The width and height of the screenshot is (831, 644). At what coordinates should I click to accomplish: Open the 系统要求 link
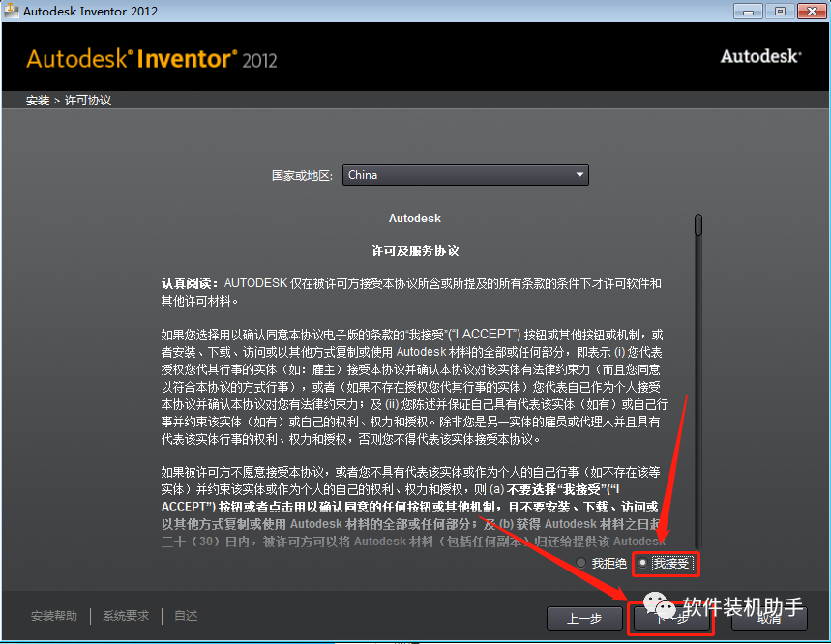(126, 616)
